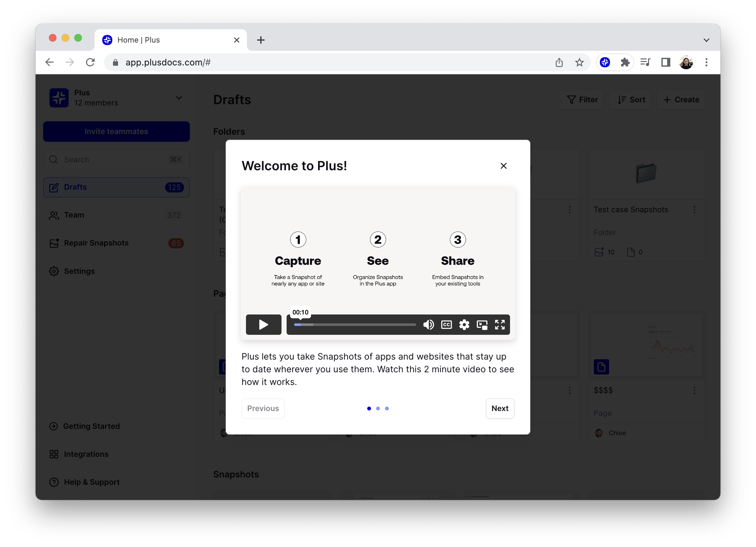756x547 pixels.
Task: Go to the Next welcome step
Action: click(500, 408)
